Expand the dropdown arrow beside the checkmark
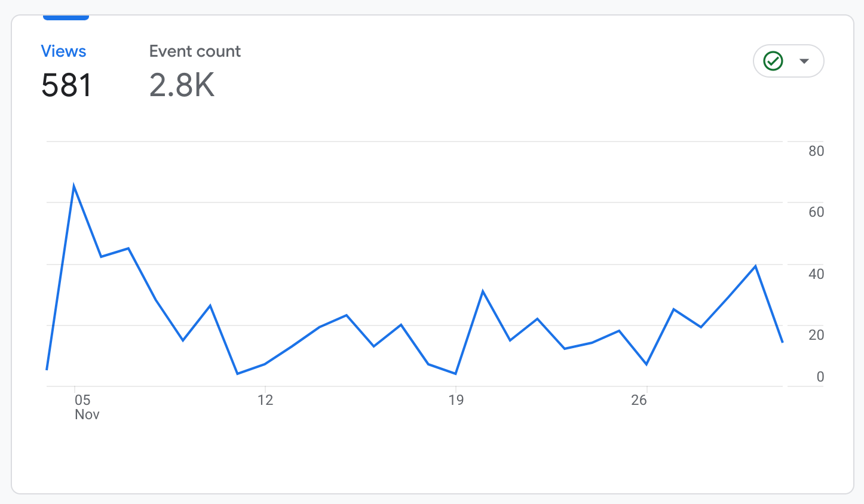Screen dimensions: 864x504 pos(804,61)
